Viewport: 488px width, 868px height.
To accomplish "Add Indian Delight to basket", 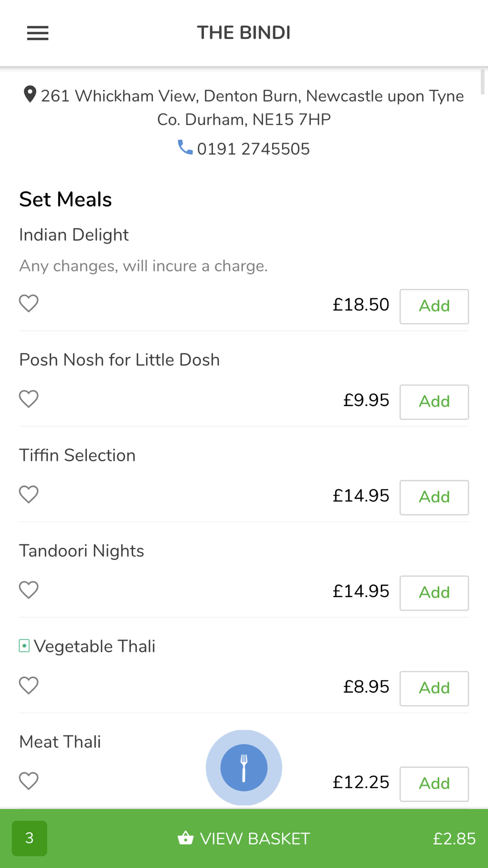I will (x=434, y=307).
